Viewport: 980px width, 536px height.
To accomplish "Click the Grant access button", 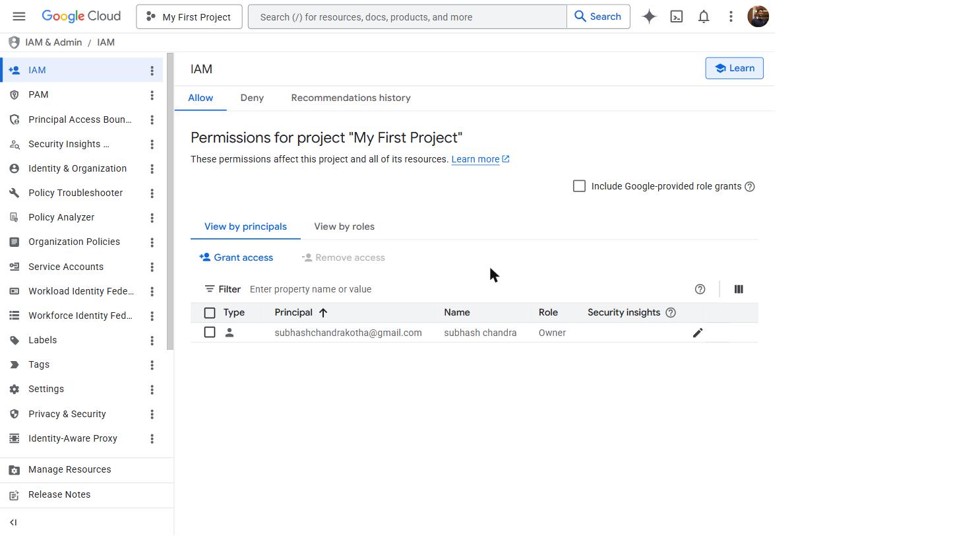I will 236,257.
